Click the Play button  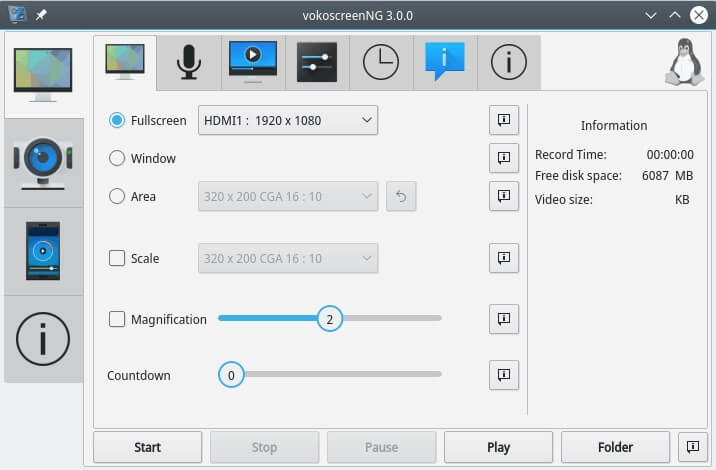(x=498, y=447)
